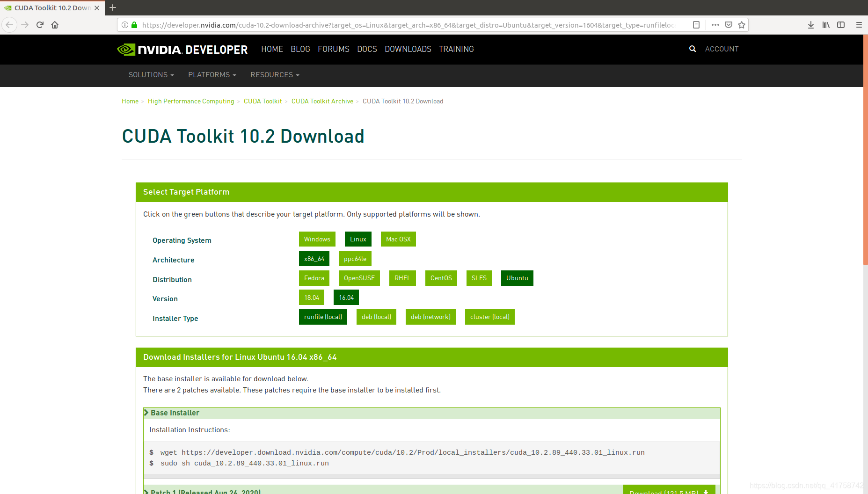Select Linux operating system
868x494 pixels.
358,239
